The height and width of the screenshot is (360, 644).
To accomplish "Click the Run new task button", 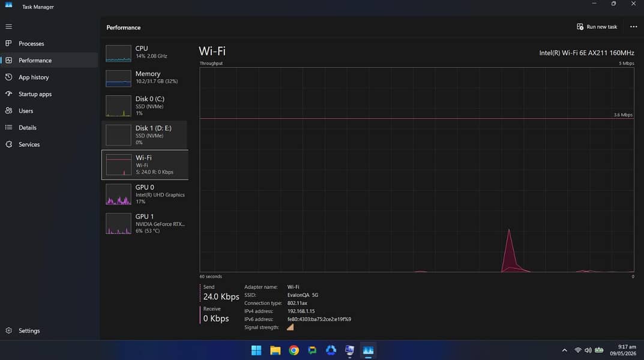I will [597, 26].
